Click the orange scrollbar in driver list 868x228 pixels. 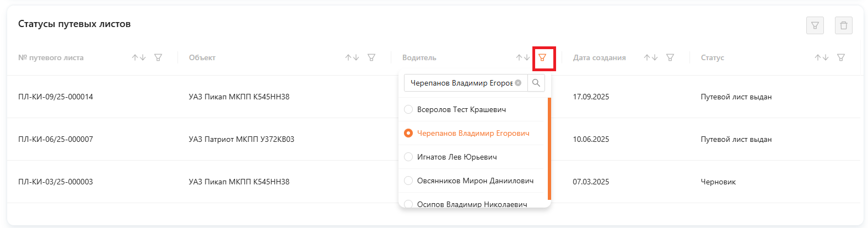[549, 148]
